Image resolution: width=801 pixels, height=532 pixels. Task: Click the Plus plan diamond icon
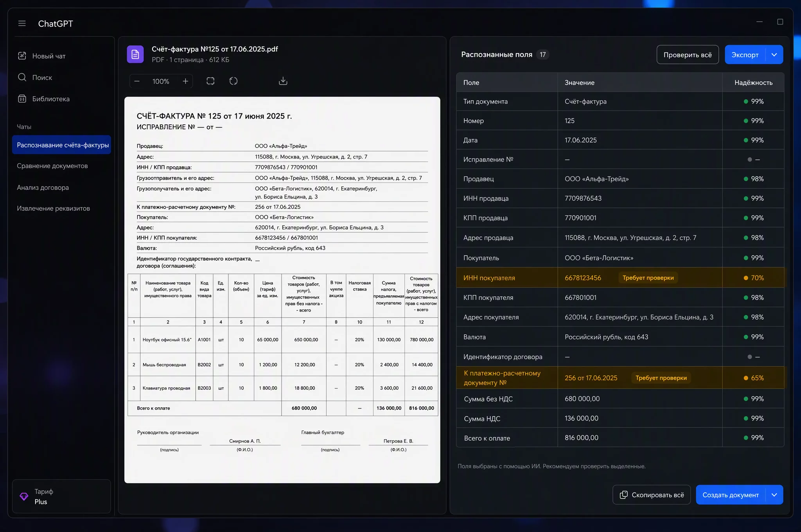tap(24, 496)
